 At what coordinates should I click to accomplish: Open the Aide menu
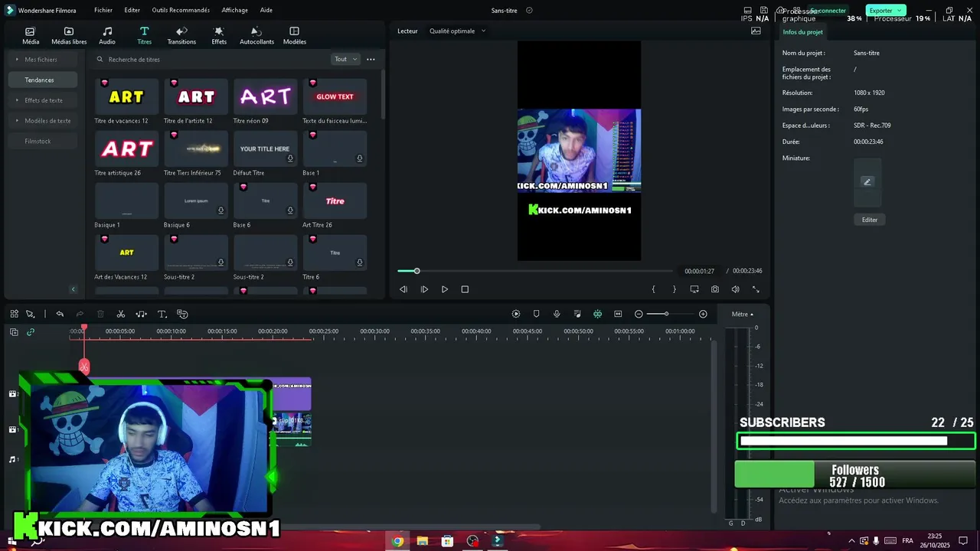point(266,10)
